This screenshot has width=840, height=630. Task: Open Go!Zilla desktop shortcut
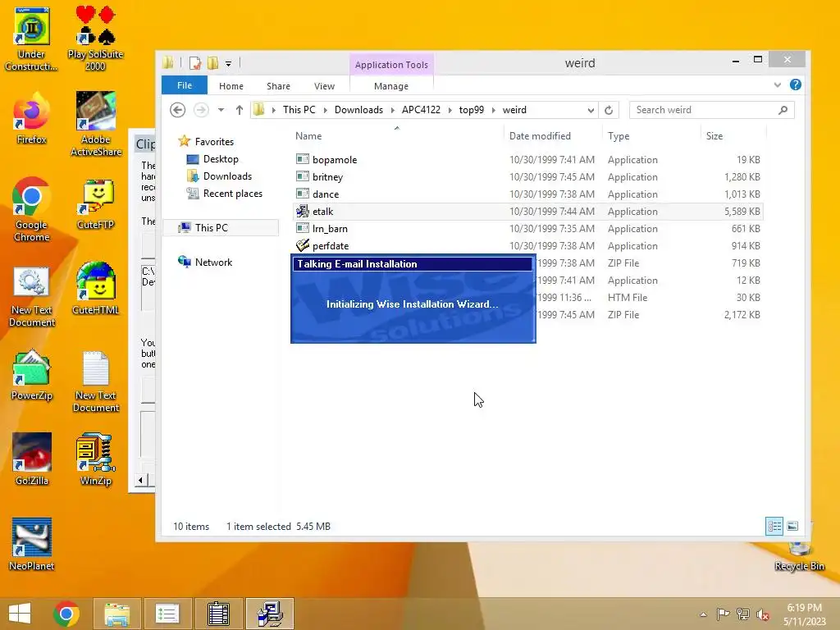32,459
